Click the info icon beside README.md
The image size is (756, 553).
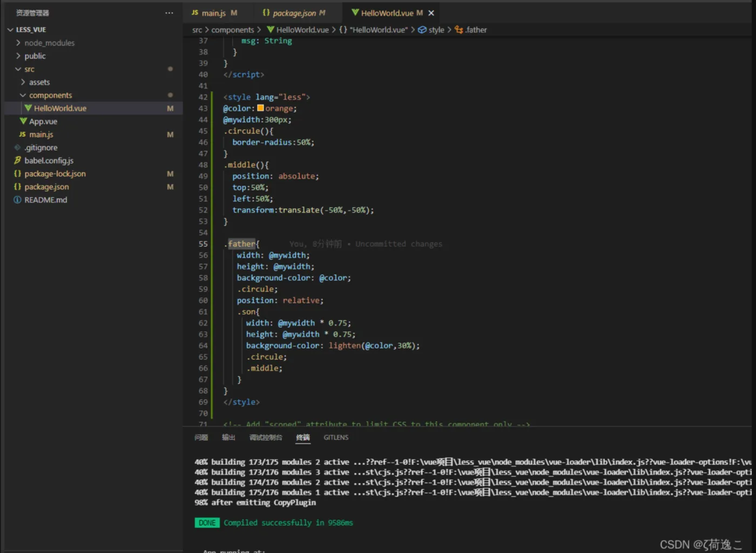(x=17, y=200)
